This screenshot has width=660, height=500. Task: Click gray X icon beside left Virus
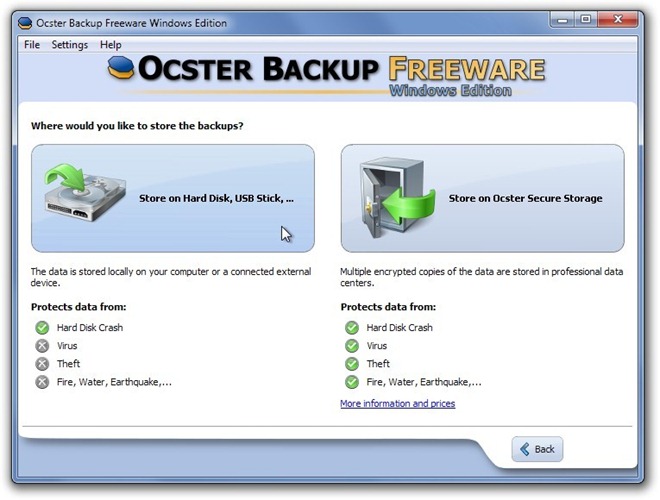(x=42, y=346)
